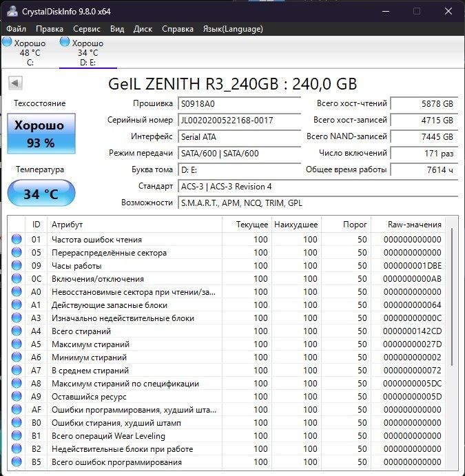The height and width of the screenshot is (476, 465).
Task: Select the Оставшийся ресурс attribute row
Action: coord(227,397)
